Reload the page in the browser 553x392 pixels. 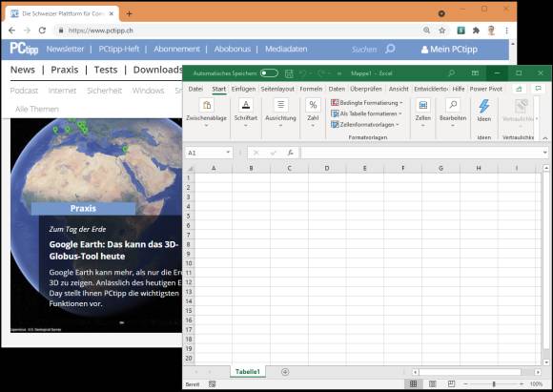point(42,31)
